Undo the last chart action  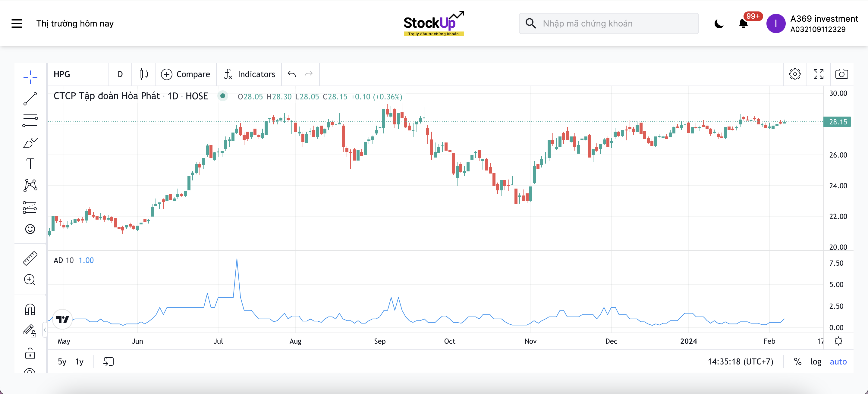292,74
